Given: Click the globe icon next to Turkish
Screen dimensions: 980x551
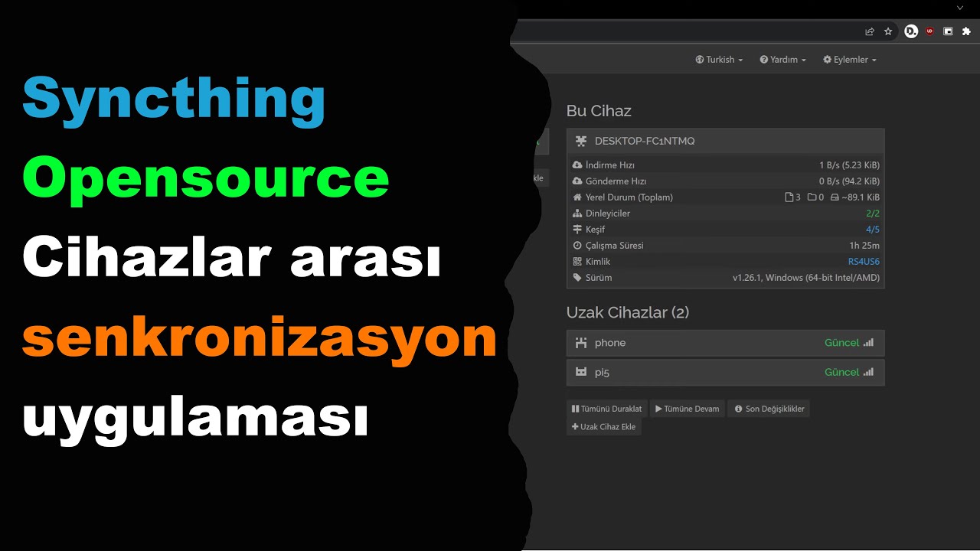Looking at the screenshot, I should click(699, 60).
